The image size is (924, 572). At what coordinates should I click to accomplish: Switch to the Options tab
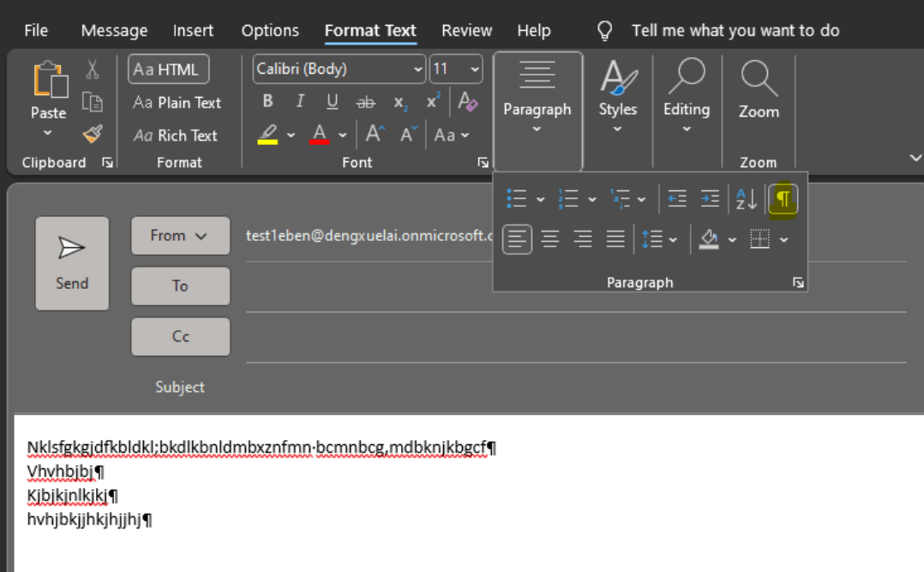coord(270,30)
